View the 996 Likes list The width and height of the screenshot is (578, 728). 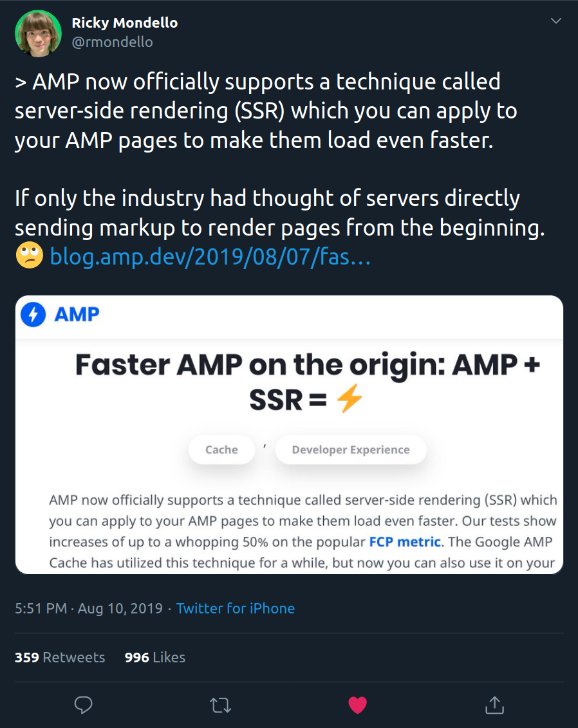(155, 657)
